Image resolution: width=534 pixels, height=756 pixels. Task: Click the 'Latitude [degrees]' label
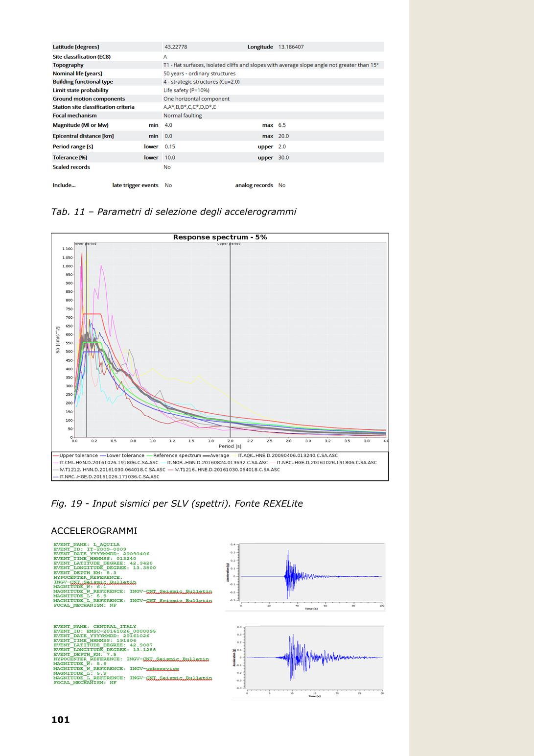(x=76, y=47)
